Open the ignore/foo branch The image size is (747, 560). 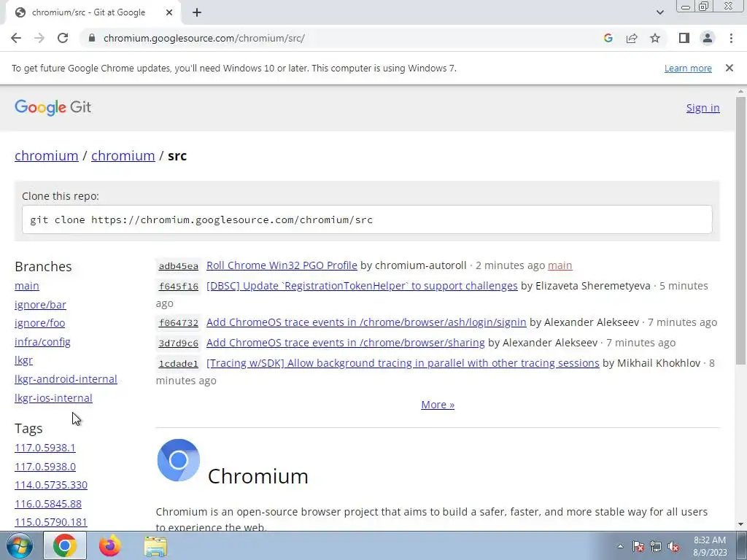tap(39, 323)
